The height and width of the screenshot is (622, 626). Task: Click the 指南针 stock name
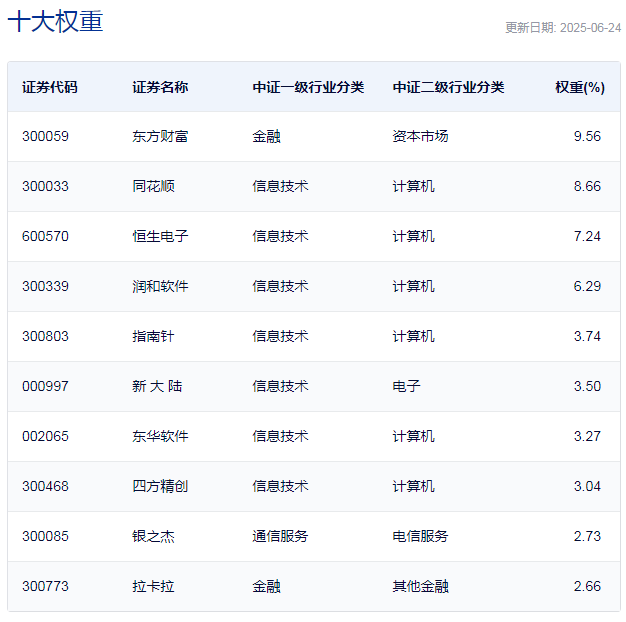coord(153,337)
